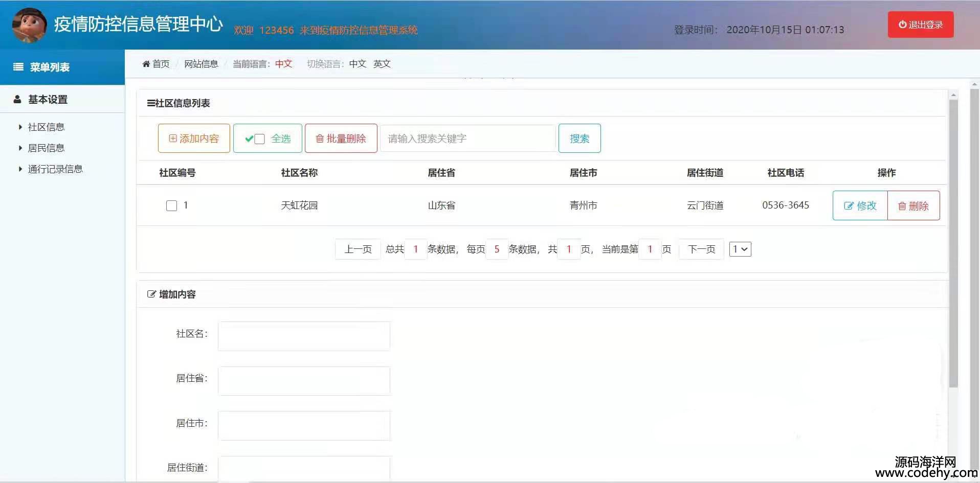Click the user icon next to 基本设置
Screen dimensions: 980x483
[17, 99]
